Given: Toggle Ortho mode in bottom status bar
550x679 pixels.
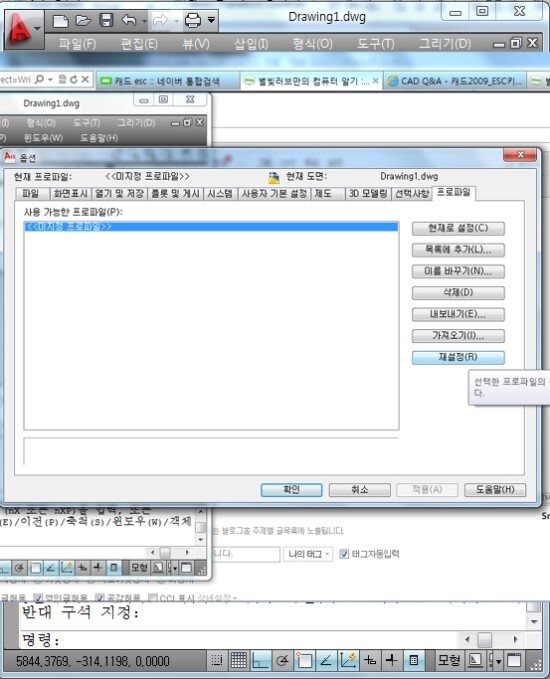Looking at the screenshot, I should coord(261,660).
